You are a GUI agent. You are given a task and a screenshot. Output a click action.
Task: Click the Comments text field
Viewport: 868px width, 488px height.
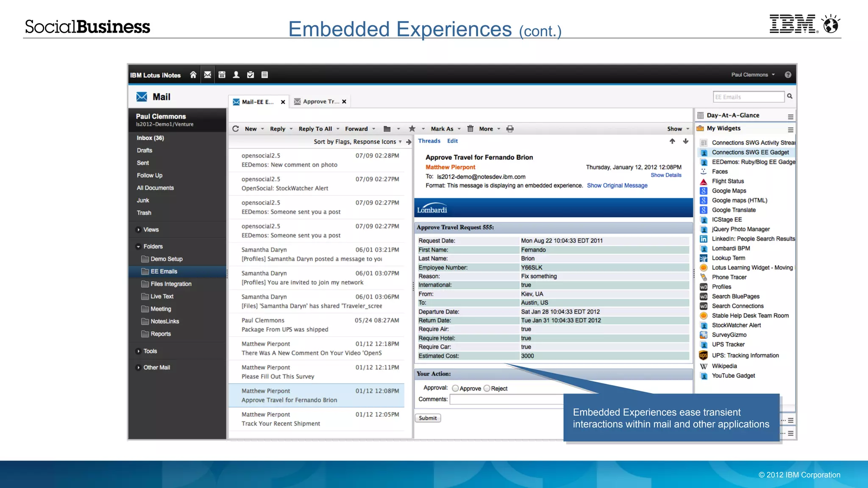(506, 399)
